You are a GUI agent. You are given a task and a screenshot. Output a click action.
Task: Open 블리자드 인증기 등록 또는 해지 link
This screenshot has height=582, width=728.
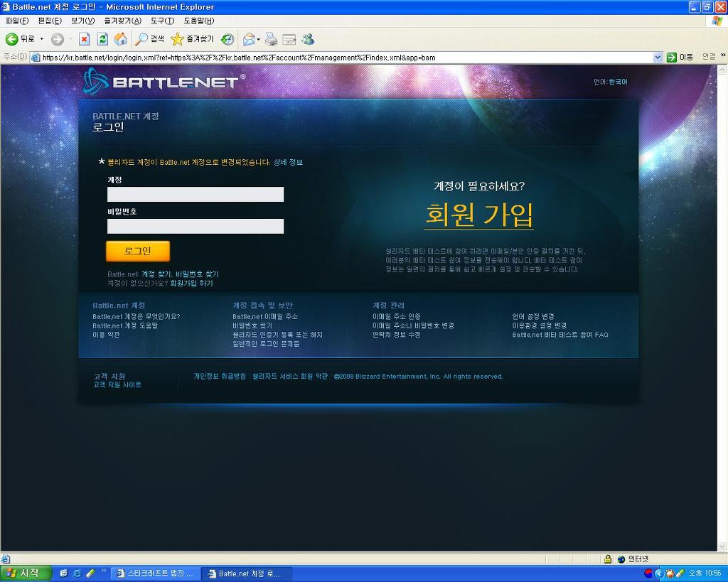278,335
